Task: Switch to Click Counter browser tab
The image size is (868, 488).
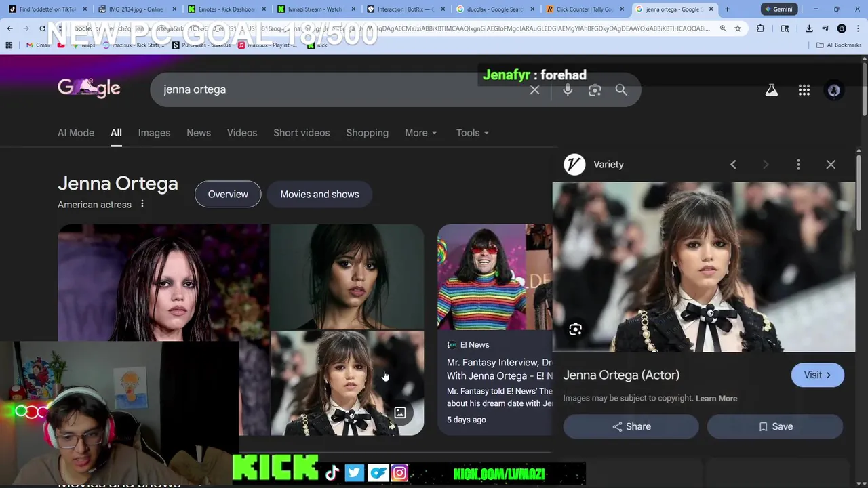Action: pos(585,9)
